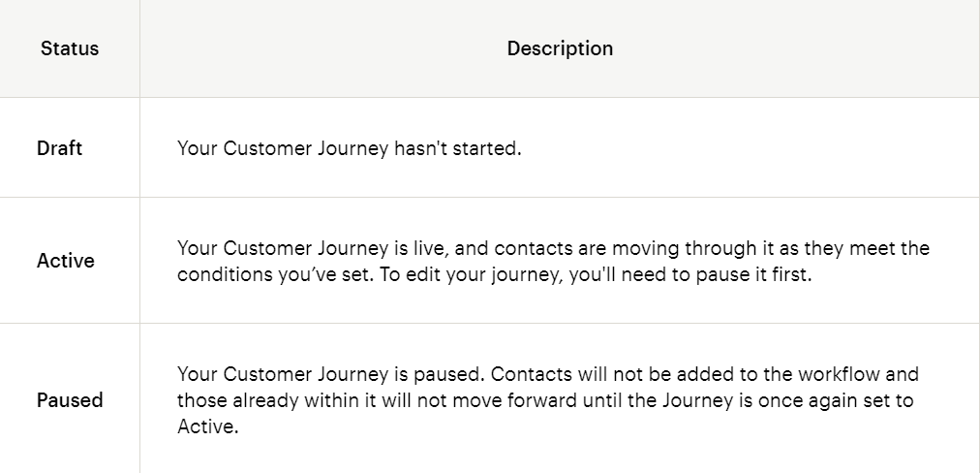
Task: Select the Paused status cell
Action: (x=70, y=399)
